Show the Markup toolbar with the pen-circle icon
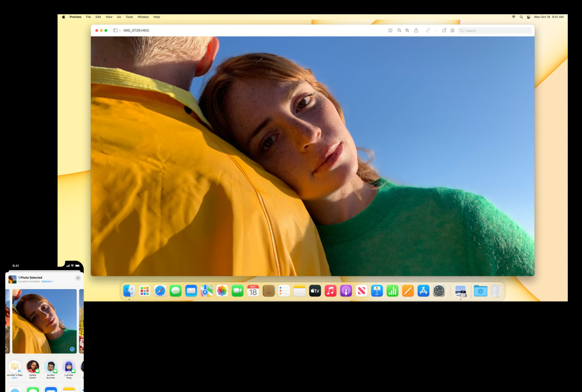 tap(452, 30)
